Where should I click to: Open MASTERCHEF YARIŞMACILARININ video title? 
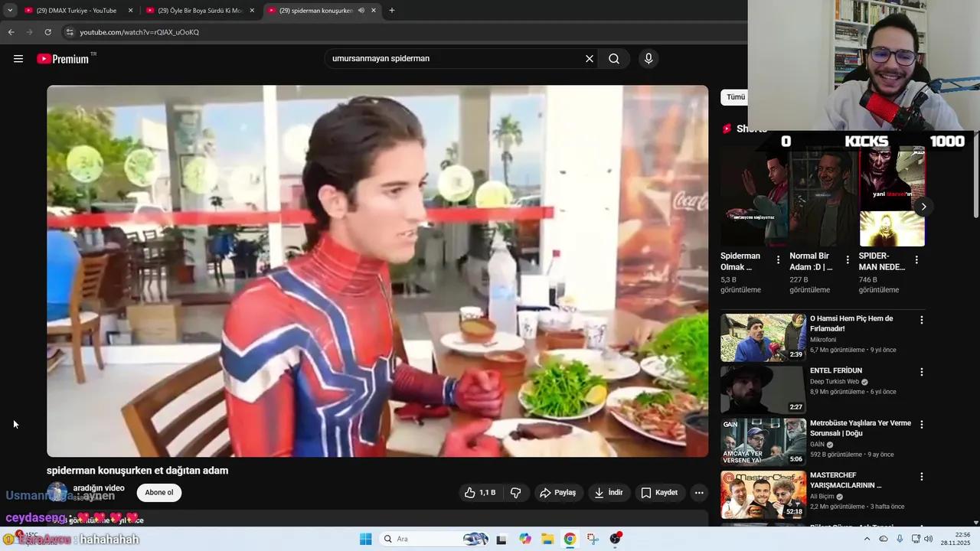click(x=846, y=481)
